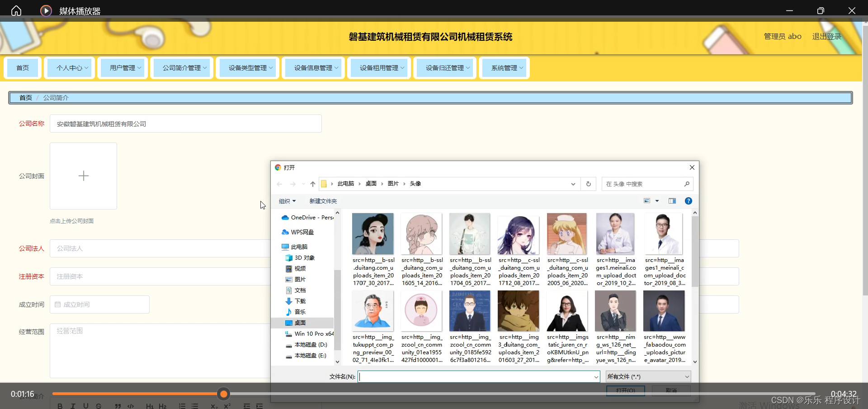Image resolution: width=868 pixels, height=409 pixels.
Task: Select 本地磁盘 (E:) in the navigation tree
Action: coord(306,356)
